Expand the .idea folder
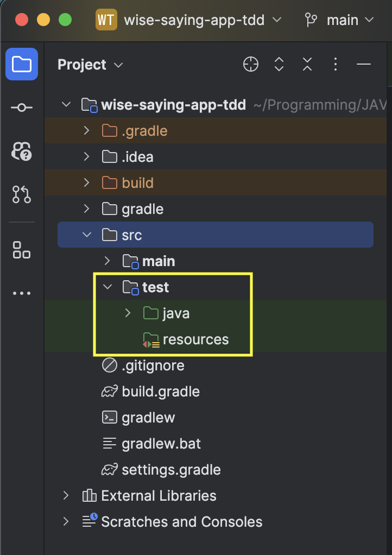Viewport: 392px width, 555px height. 87,157
